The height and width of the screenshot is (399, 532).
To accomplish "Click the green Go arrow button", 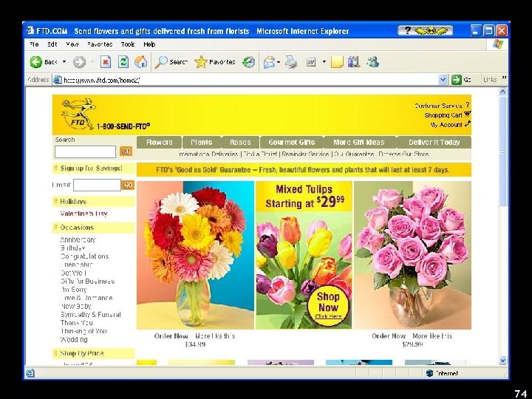I will point(457,80).
